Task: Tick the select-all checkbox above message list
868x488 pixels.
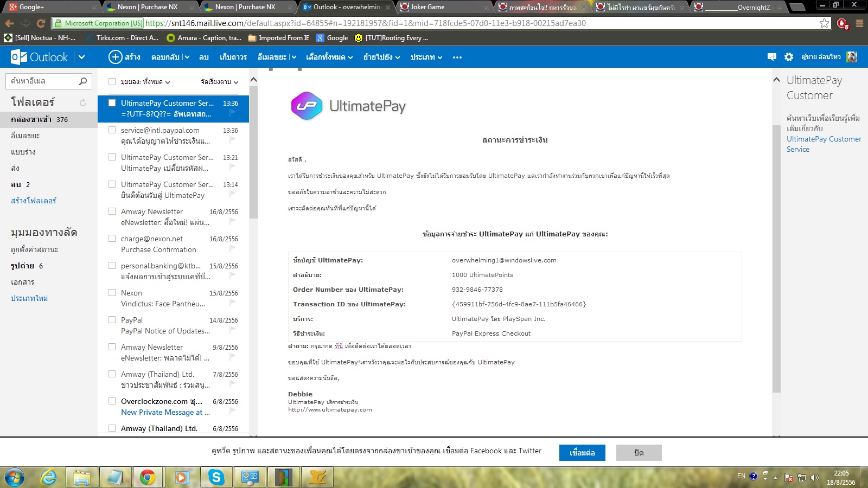Action: pyautogui.click(x=112, y=82)
